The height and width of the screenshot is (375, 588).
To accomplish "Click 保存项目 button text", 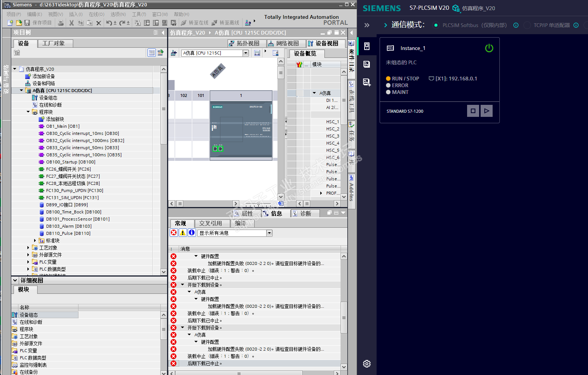I will click(x=42, y=23).
